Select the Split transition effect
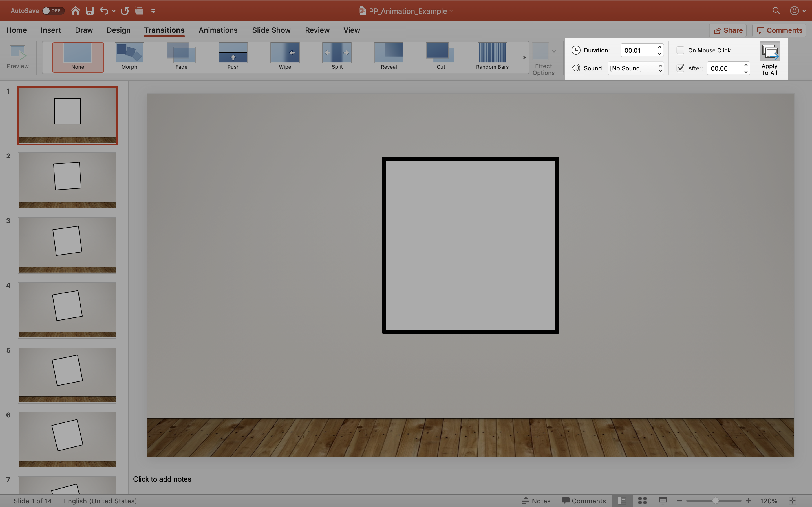This screenshot has height=507, width=812. tap(337, 55)
